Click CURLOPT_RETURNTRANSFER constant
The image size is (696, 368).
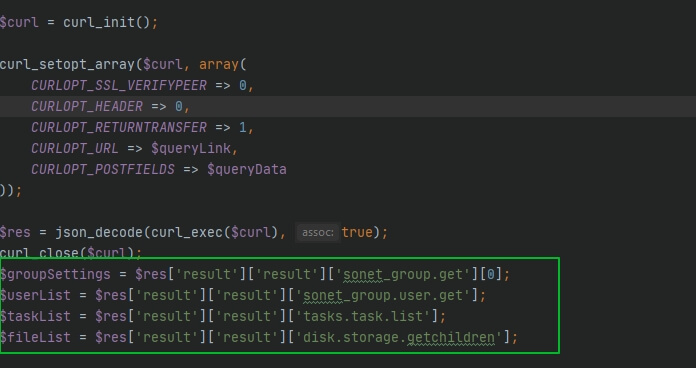point(119,127)
